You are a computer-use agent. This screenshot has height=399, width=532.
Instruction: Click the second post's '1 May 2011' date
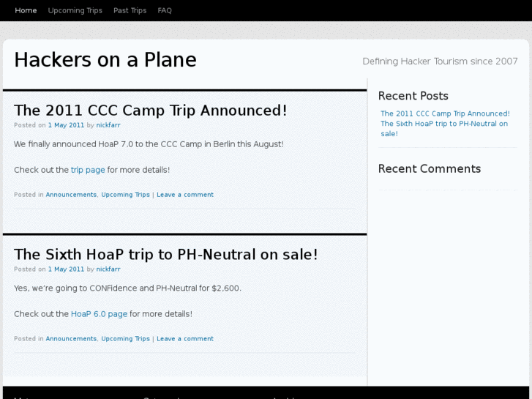(66, 269)
